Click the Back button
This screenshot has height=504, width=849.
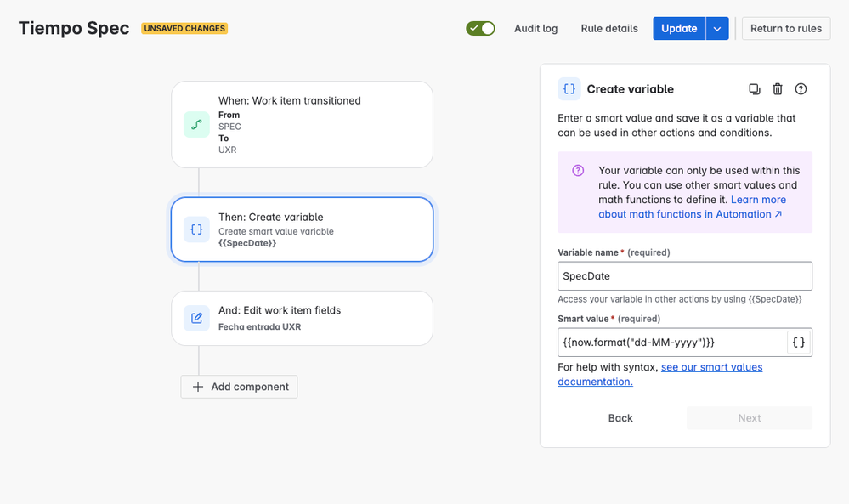(x=620, y=418)
